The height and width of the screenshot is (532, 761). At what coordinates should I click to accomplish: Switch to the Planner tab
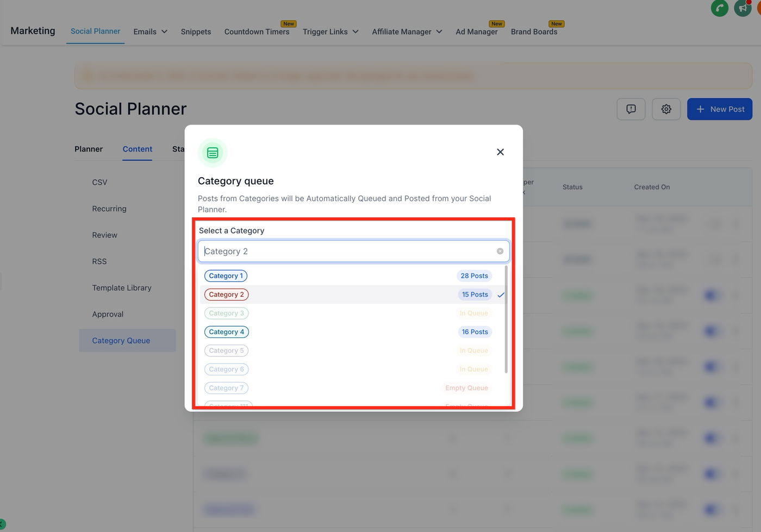pos(89,149)
